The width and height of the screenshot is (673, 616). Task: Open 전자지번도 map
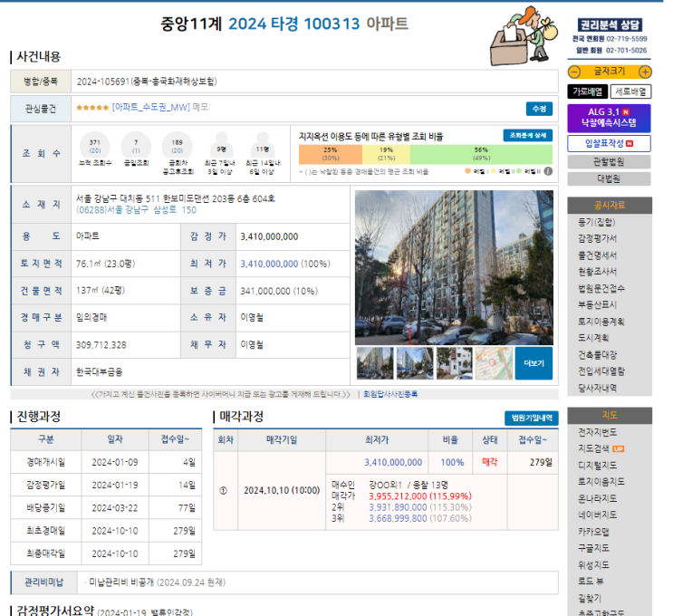click(597, 432)
